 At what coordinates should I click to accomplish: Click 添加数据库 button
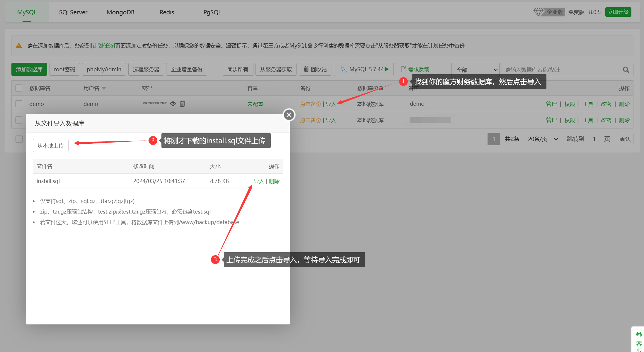click(29, 69)
